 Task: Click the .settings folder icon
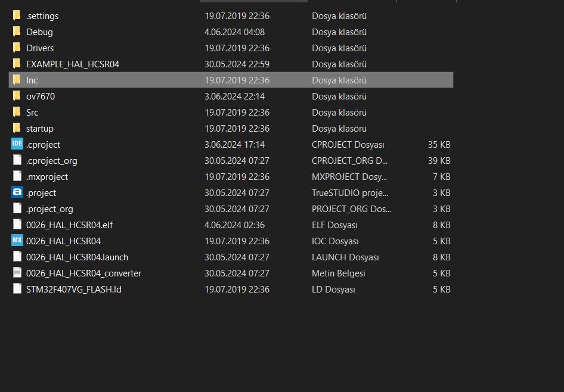coord(17,15)
